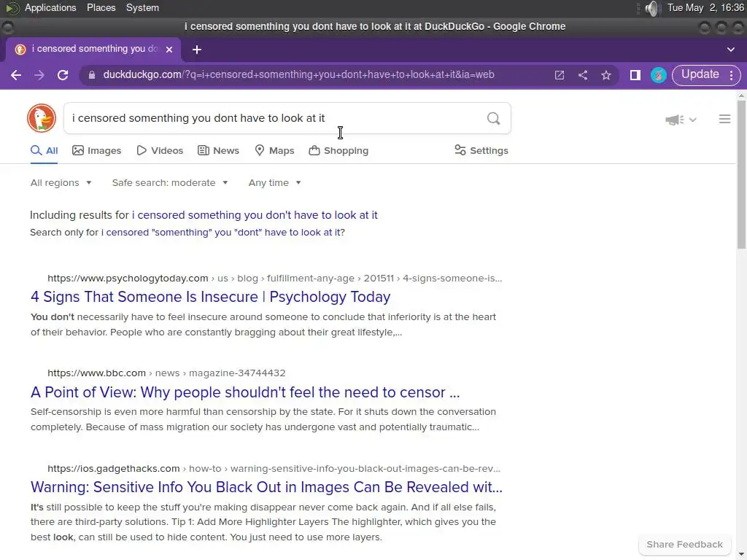The image size is (747, 560).
Task: Switch to the Images tab
Action: point(97,151)
